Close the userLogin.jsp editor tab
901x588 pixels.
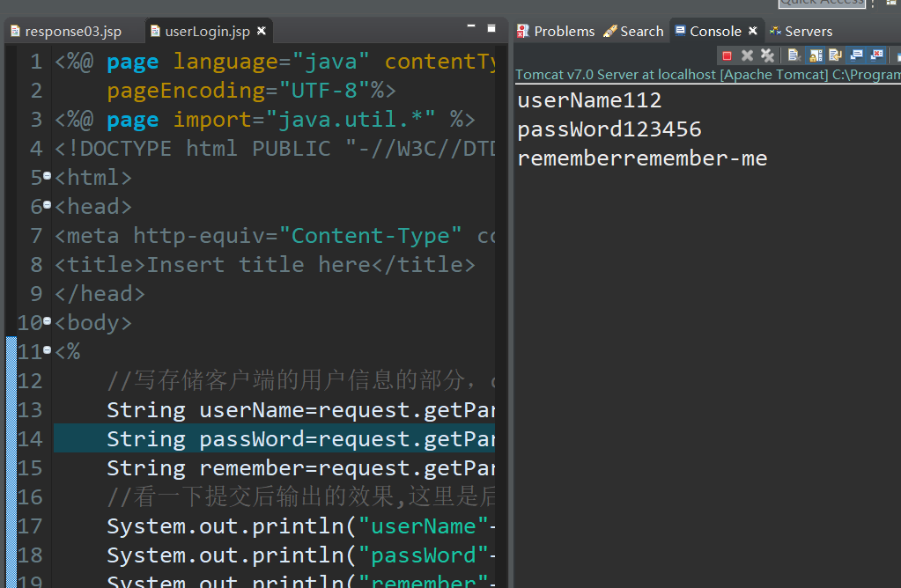pos(262,31)
